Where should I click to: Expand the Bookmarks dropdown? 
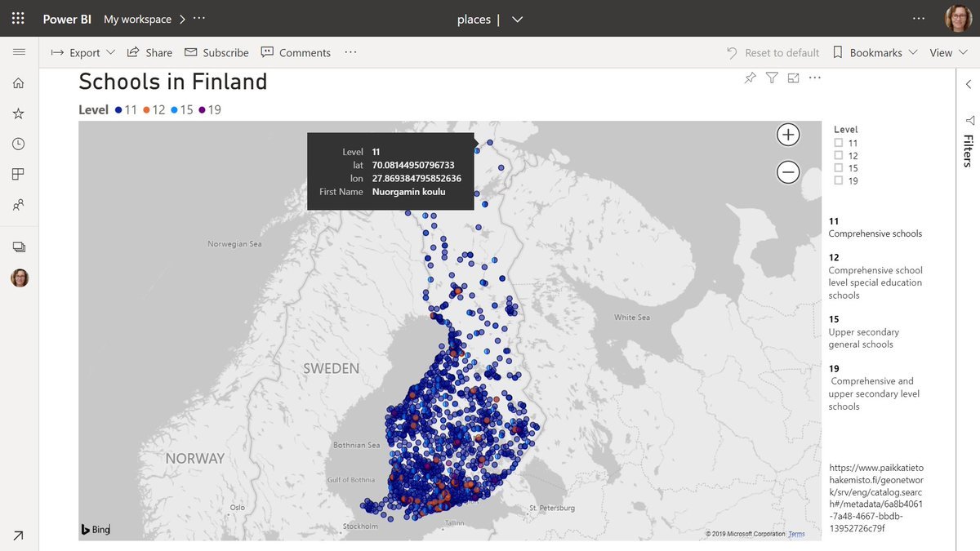point(875,52)
